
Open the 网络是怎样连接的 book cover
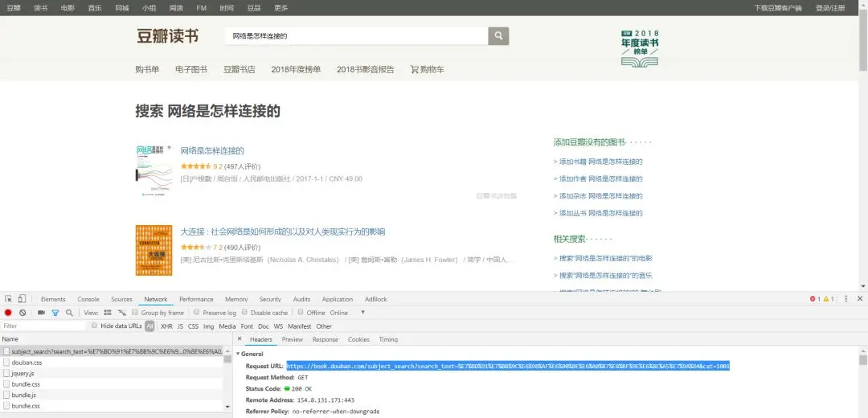coord(154,171)
